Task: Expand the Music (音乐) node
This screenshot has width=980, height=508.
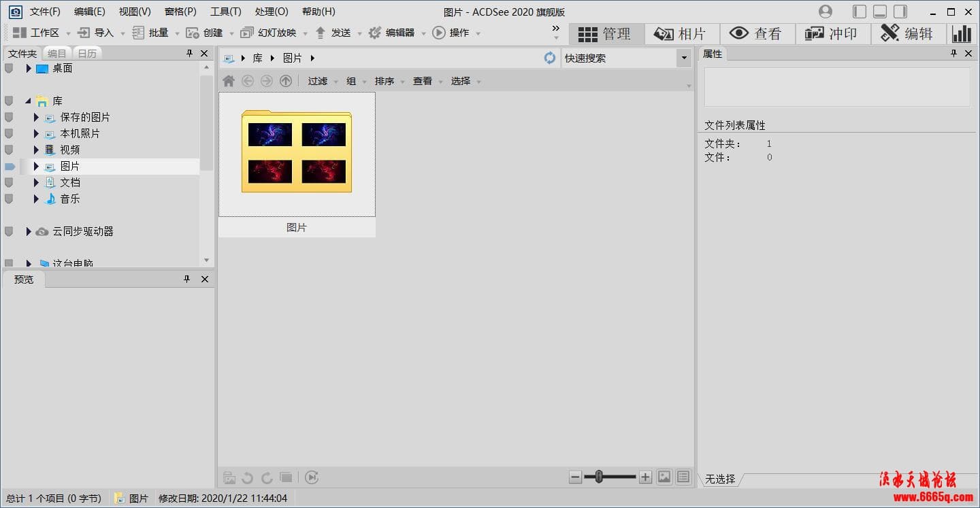Action: [x=36, y=199]
